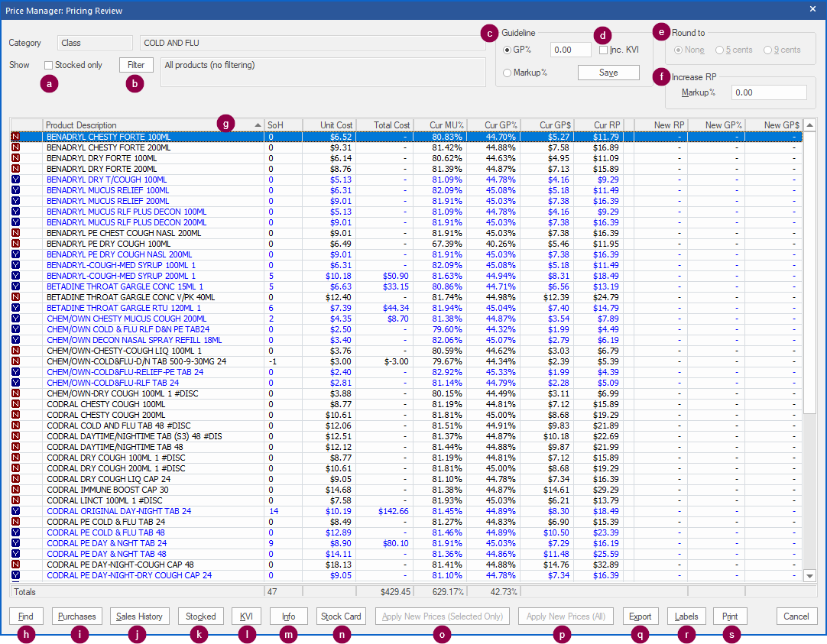This screenshot has width=827, height=644.
Task: Sort by the SoH column header
Action: click(284, 125)
